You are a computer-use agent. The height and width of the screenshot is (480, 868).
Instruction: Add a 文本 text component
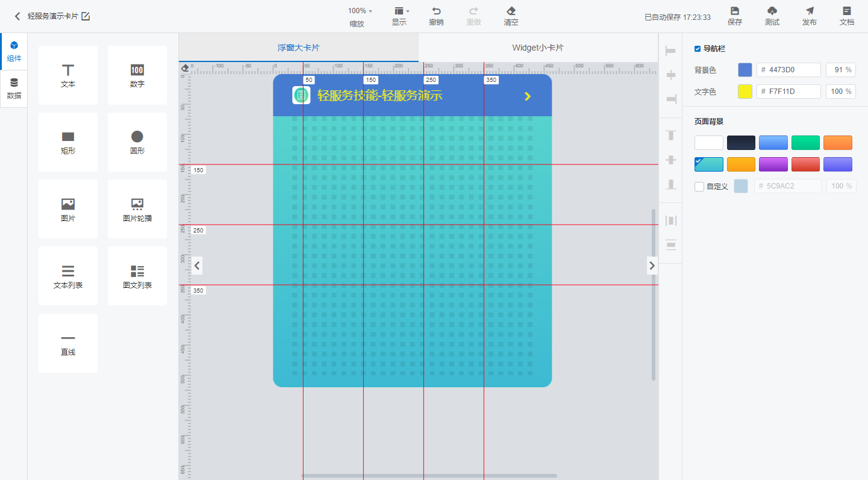click(68, 75)
